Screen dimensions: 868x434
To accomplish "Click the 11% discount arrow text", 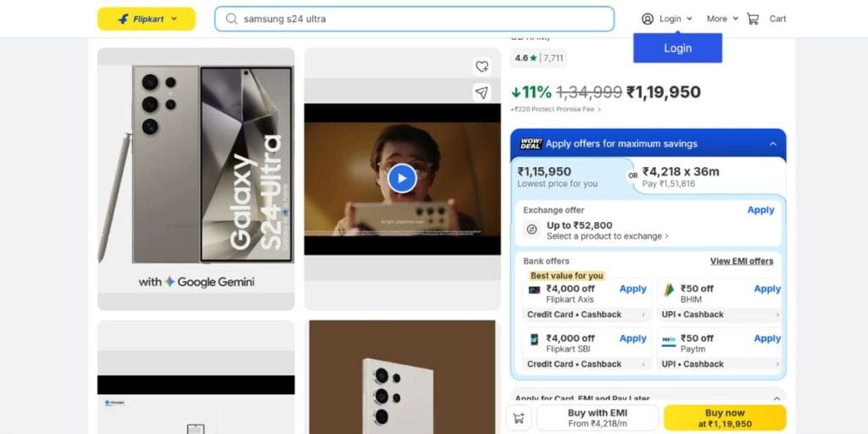I will [x=531, y=92].
